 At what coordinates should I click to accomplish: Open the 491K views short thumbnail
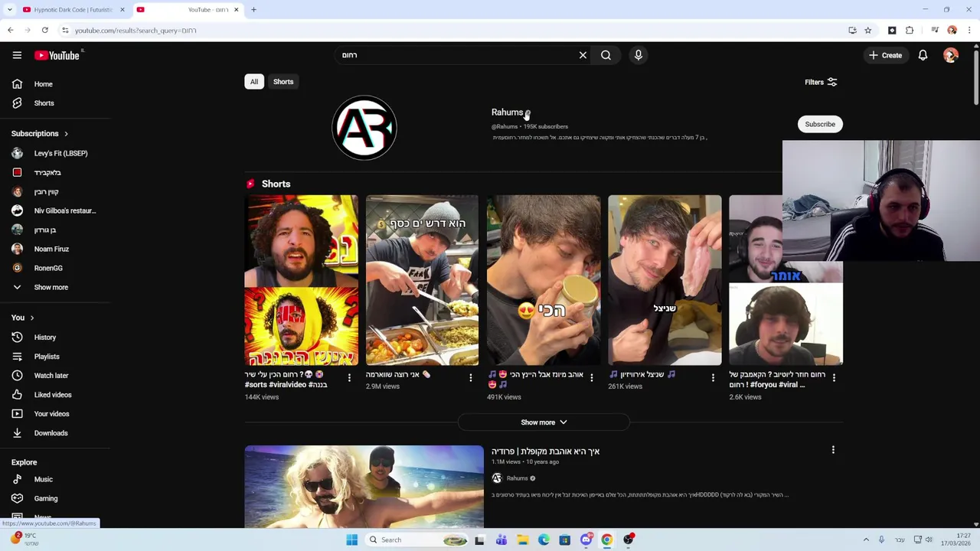coord(544,280)
